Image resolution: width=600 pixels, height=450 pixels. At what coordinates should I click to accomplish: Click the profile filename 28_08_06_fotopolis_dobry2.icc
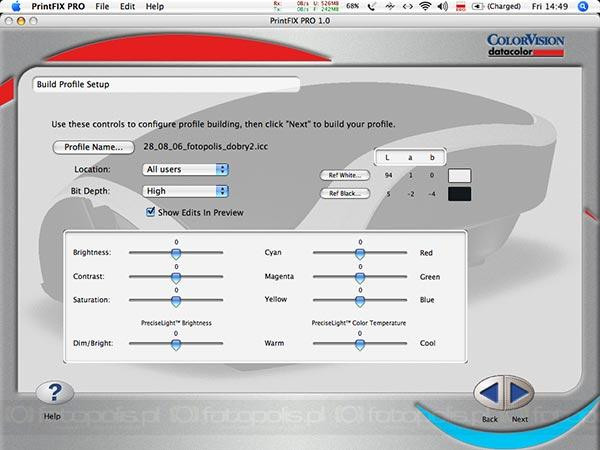[205, 147]
